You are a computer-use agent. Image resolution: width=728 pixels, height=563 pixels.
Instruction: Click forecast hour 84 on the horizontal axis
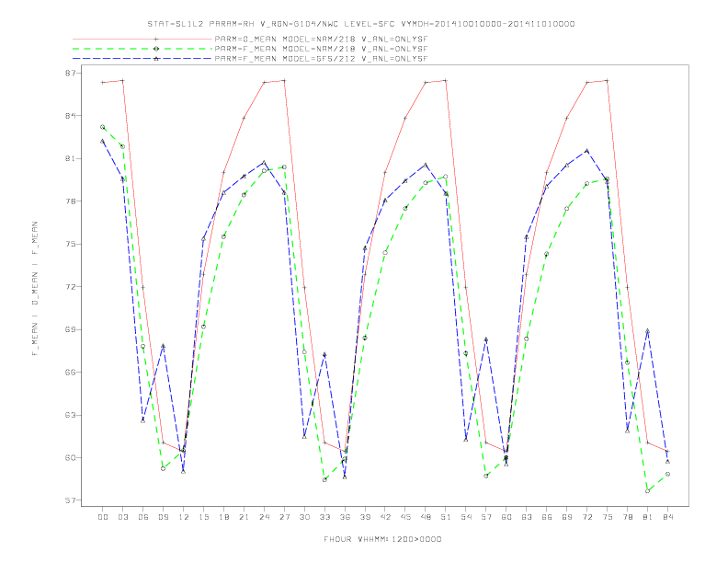[x=668, y=517]
